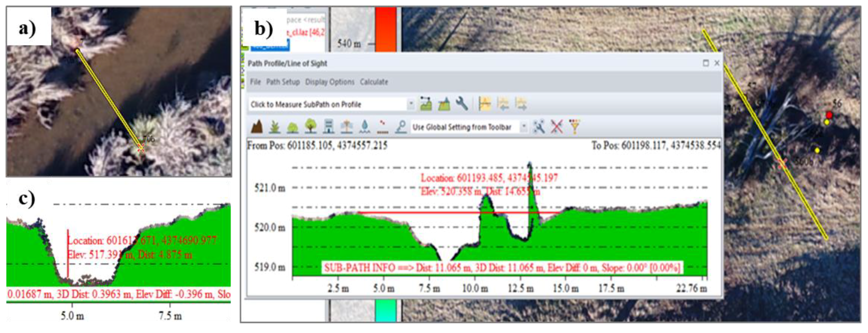Click the red elevation legend color bar
The height and width of the screenshot is (333, 868).
pyautogui.click(x=385, y=28)
